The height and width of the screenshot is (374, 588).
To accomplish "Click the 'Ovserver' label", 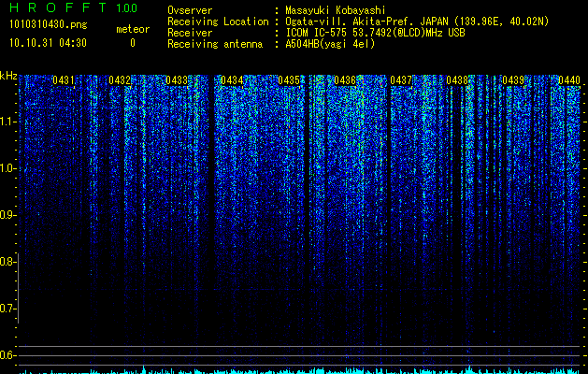I will [x=190, y=10].
